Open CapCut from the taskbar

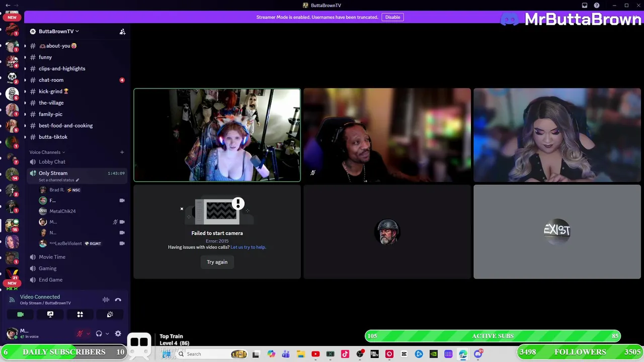point(404,354)
